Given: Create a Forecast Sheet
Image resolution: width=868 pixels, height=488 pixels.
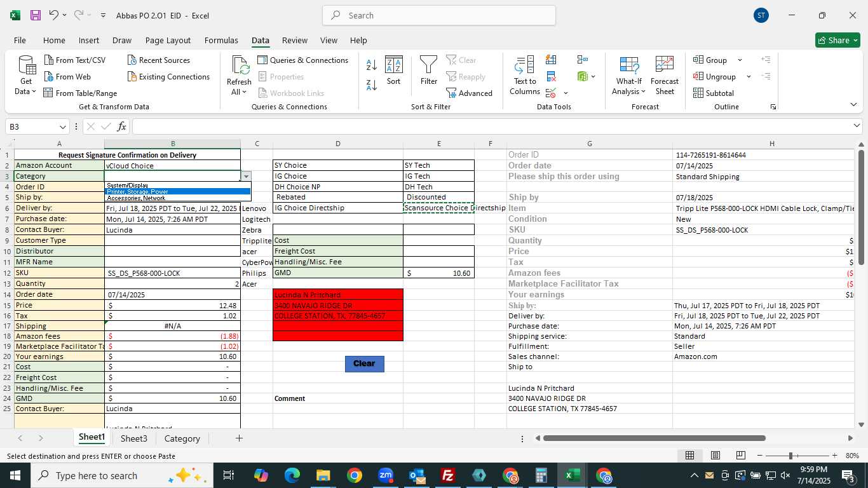Looking at the screenshot, I should 665,76.
